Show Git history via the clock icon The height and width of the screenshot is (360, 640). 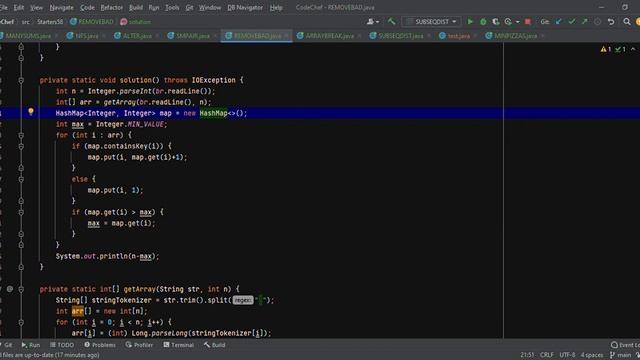(598, 22)
